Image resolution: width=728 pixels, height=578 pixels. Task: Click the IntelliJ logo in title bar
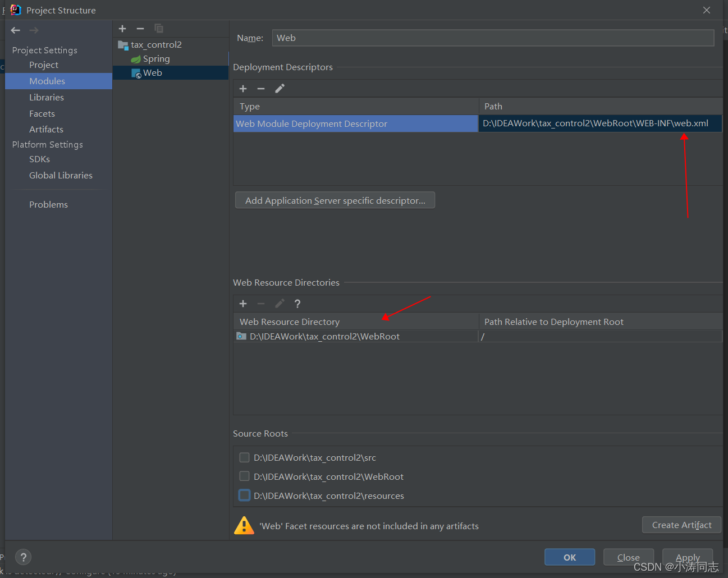[16, 10]
